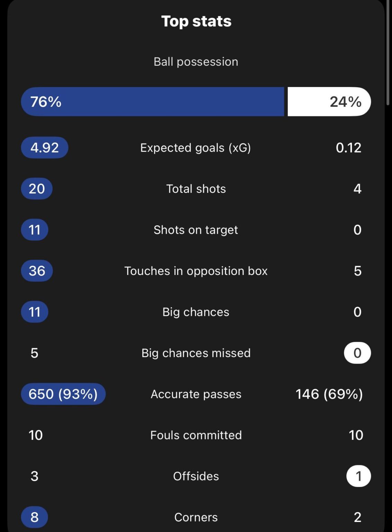
Task: Select the 36 touches in opposition box pill
Action: click(36, 271)
